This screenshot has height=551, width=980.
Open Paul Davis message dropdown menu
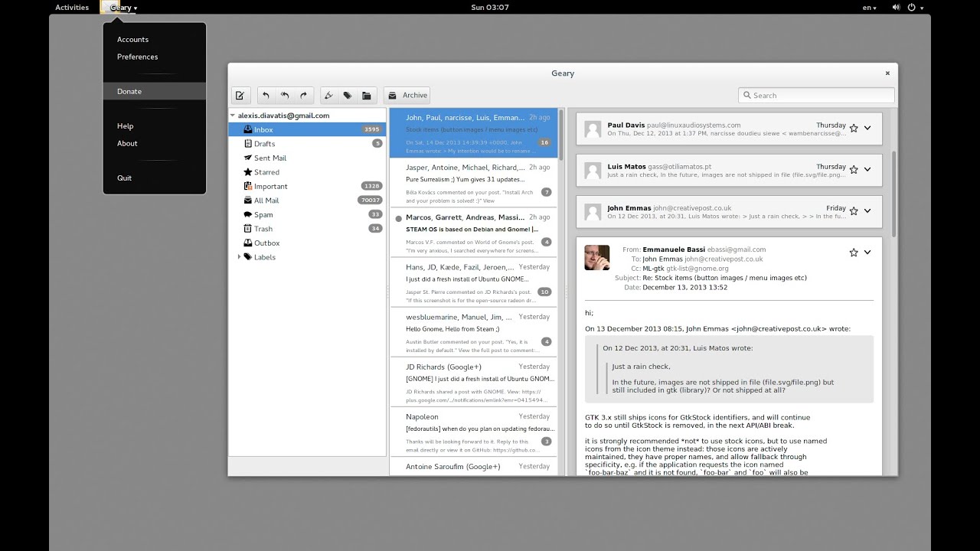[867, 128]
